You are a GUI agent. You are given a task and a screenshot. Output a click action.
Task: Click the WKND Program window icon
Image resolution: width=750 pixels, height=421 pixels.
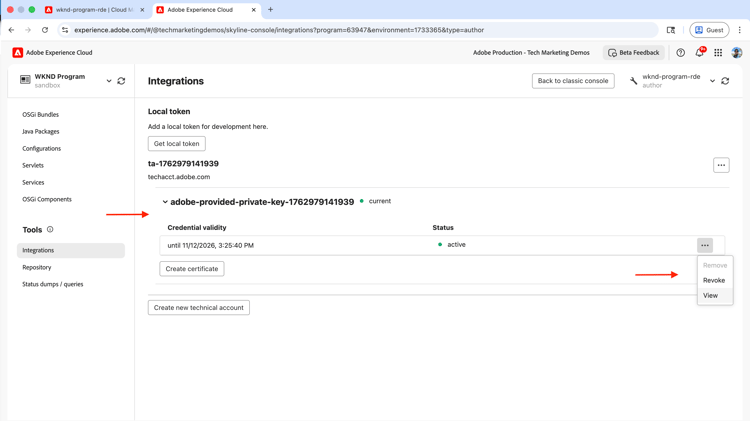pyautogui.click(x=25, y=79)
